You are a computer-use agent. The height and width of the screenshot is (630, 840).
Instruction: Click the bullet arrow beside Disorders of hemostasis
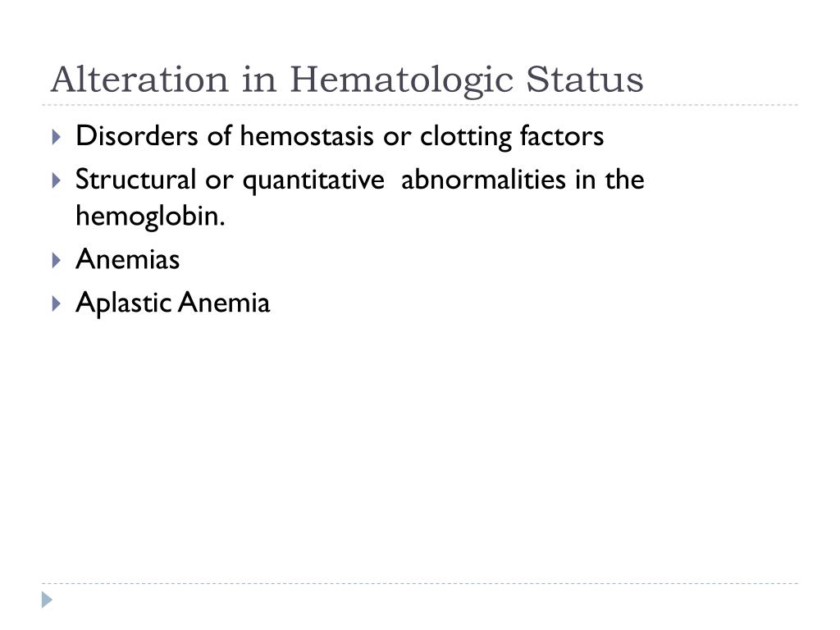(x=57, y=137)
